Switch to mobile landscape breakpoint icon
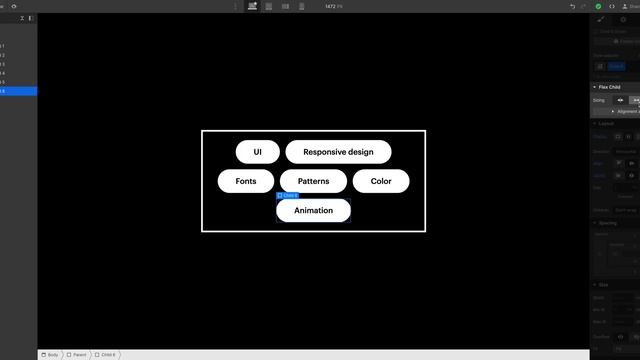Screen dimensions: 640x360 pos(285,7)
